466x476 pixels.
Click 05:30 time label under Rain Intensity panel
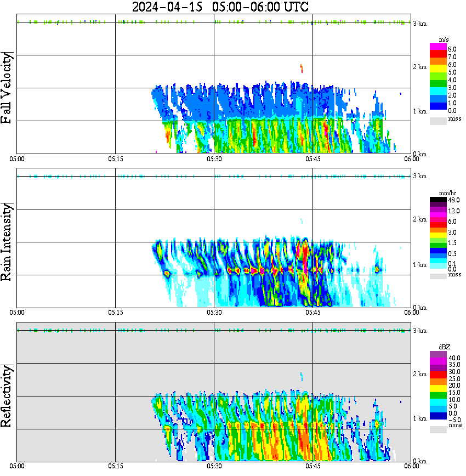[214, 313]
